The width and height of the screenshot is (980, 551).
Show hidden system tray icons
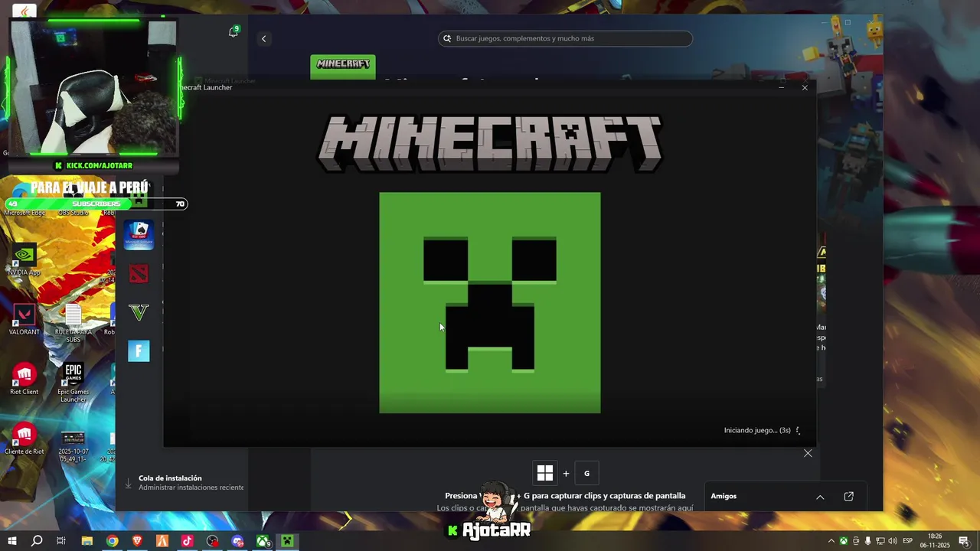831,541
